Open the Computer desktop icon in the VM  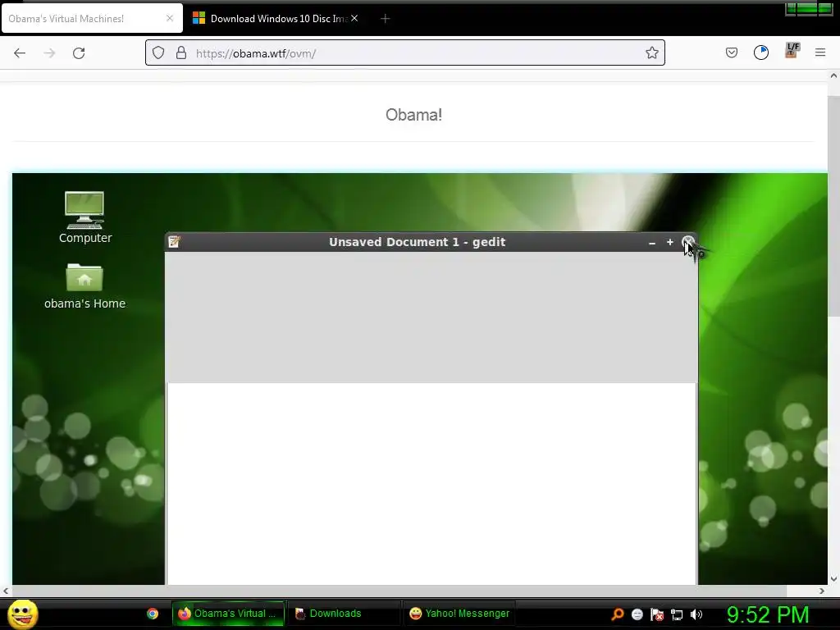(85, 217)
